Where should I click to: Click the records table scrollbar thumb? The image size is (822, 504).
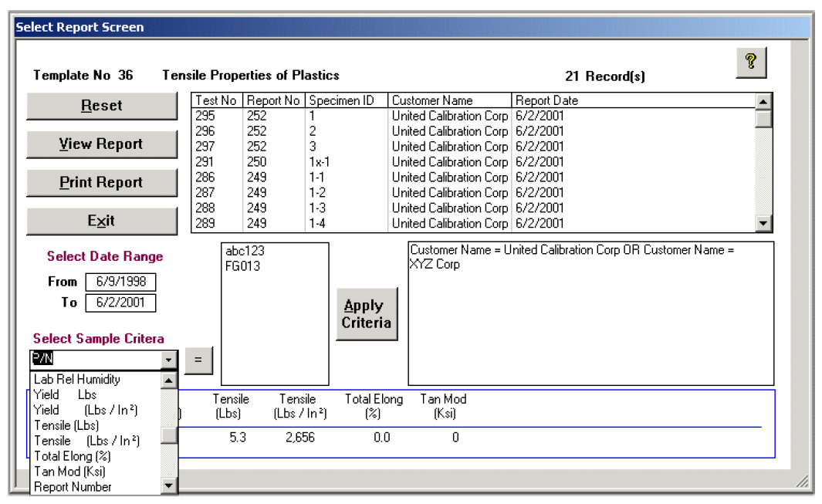[763, 119]
